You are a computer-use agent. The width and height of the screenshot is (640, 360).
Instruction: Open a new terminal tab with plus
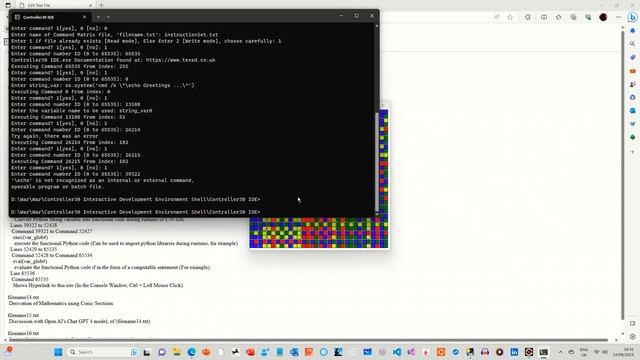pos(98,17)
